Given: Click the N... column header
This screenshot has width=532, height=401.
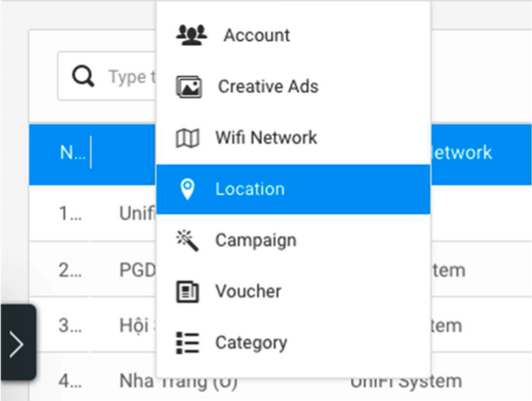Looking at the screenshot, I should pyautogui.click(x=72, y=153).
